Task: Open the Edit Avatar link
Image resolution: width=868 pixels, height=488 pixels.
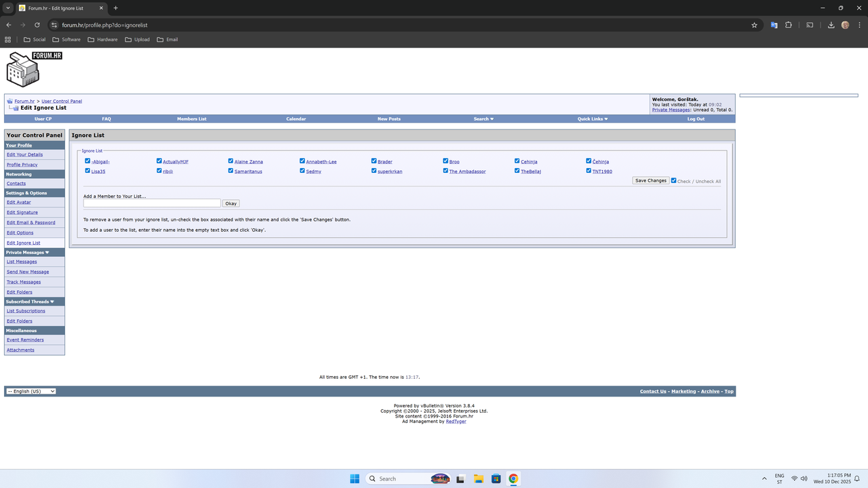Action: (x=18, y=202)
